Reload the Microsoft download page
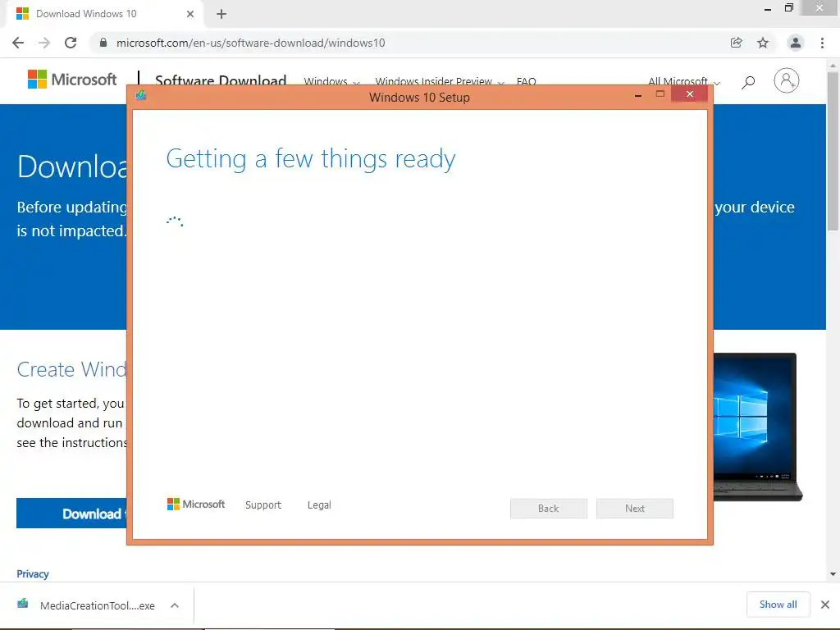This screenshot has height=630, width=840. [71, 43]
